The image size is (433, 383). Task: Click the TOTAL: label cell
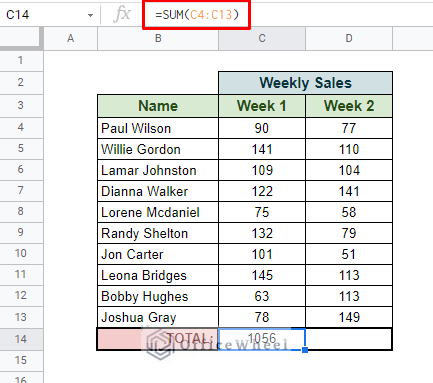click(x=158, y=339)
